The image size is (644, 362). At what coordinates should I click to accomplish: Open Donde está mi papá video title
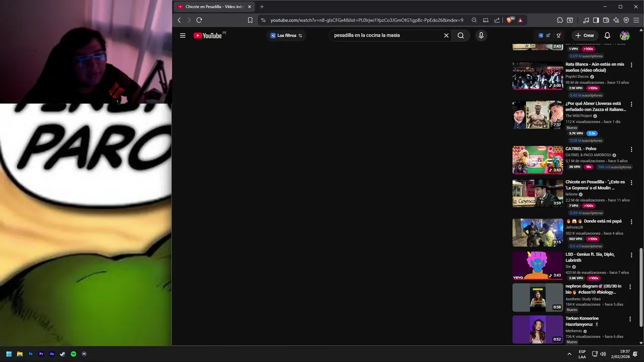(594, 221)
